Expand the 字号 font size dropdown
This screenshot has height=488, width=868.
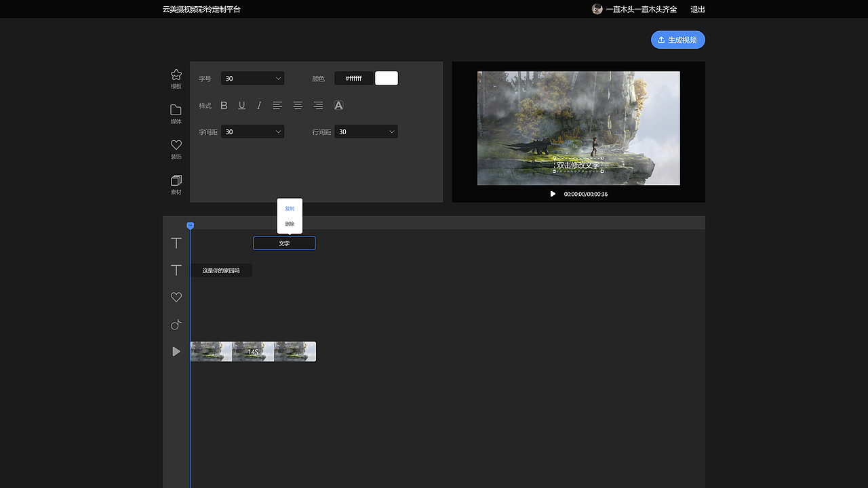point(253,79)
